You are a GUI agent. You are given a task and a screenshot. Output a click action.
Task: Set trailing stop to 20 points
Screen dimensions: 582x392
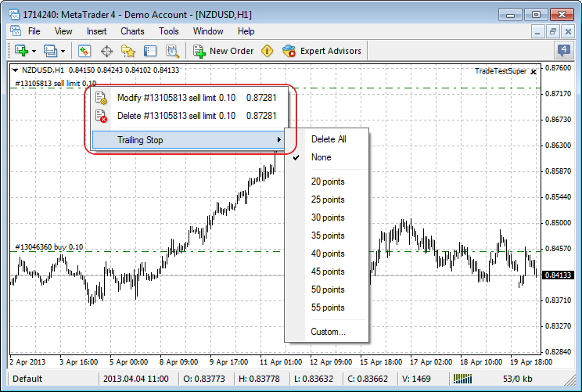coord(328,182)
